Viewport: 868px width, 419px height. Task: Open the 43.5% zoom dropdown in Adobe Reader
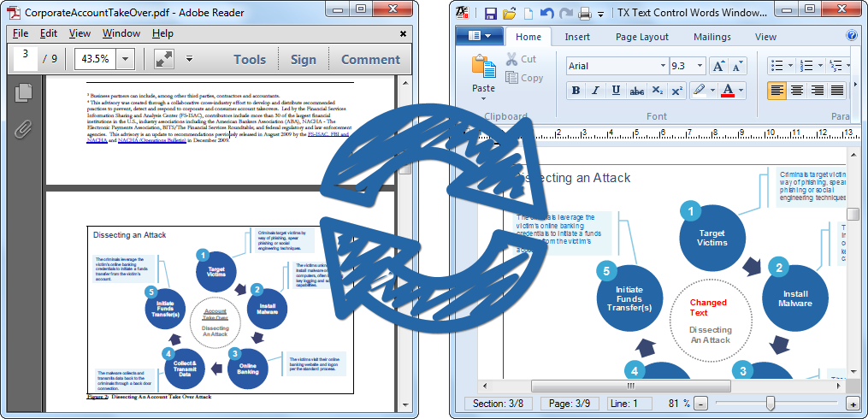coord(125,59)
